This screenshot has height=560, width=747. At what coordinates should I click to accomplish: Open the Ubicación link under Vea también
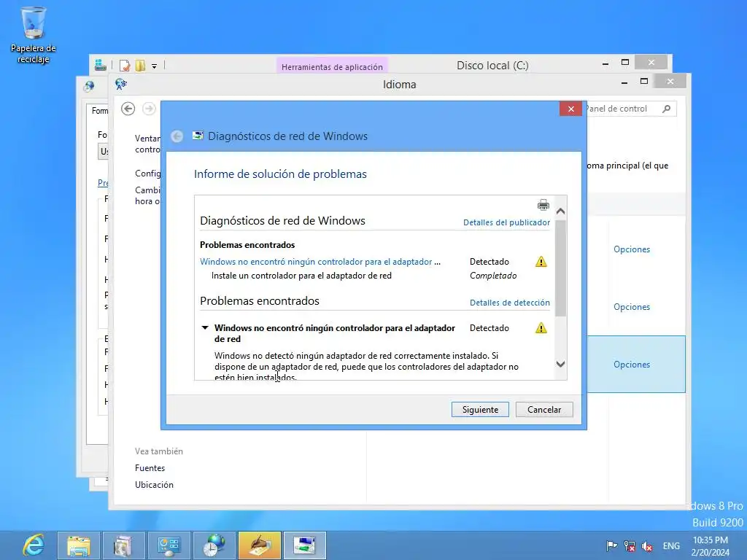coord(154,485)
